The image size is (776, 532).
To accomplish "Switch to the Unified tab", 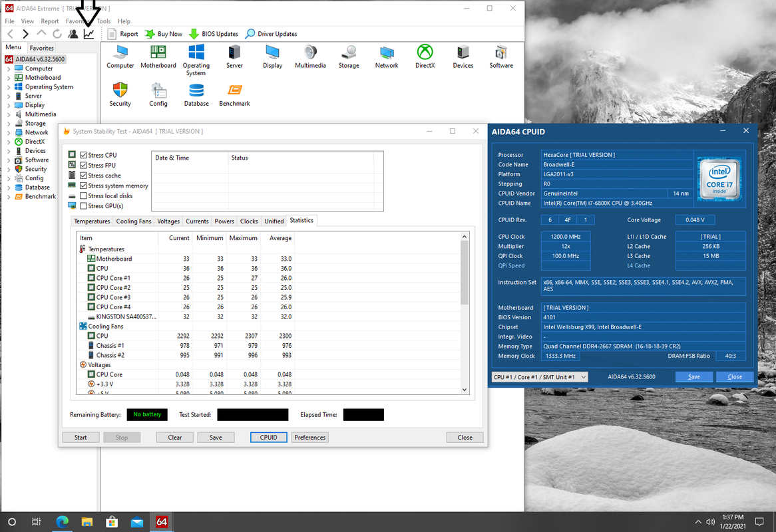I will pyautogui.click(x=274, y=221).
